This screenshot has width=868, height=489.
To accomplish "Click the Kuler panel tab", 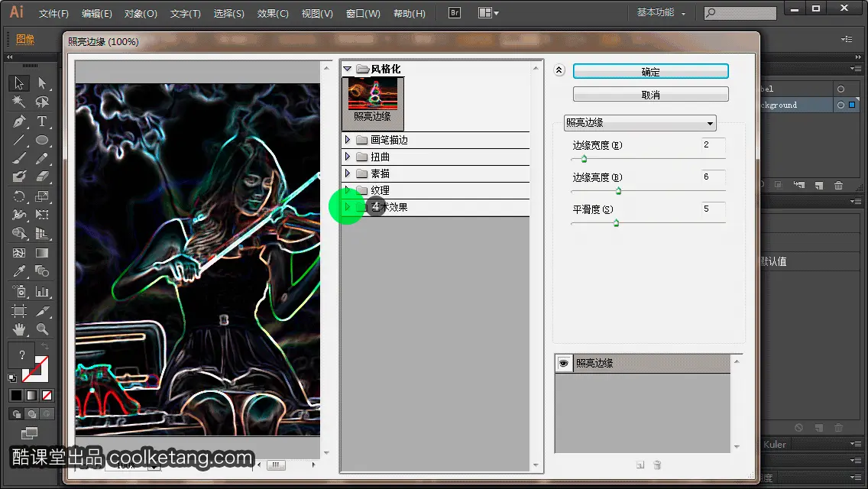I will [775, 444].
